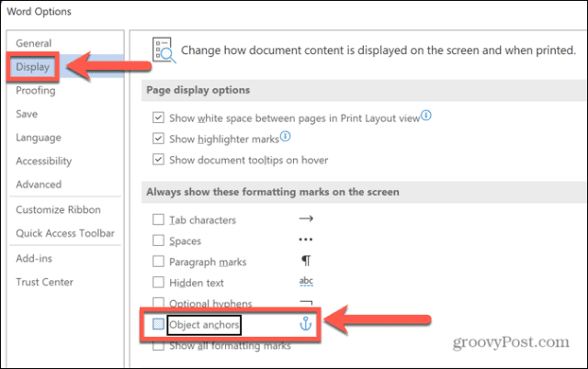Click the tab characters arrow symbol
Image resolution: width=588 pixels, height=369 pixels.
point(307,219)
